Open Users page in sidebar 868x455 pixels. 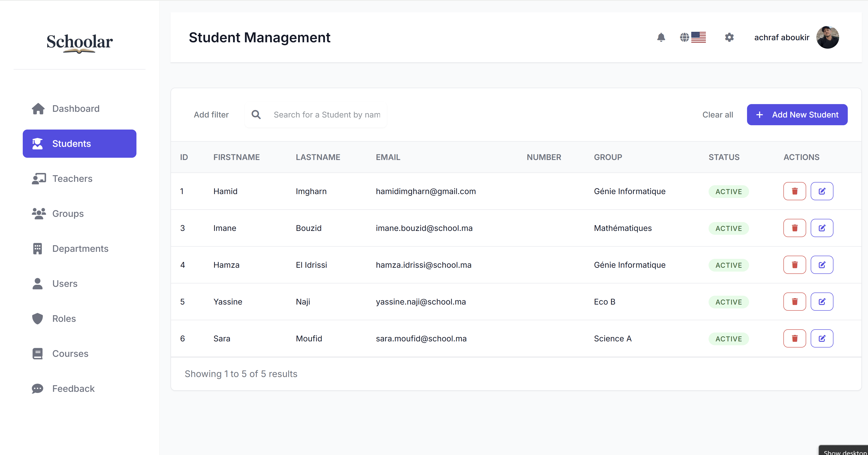pos(80,284)
